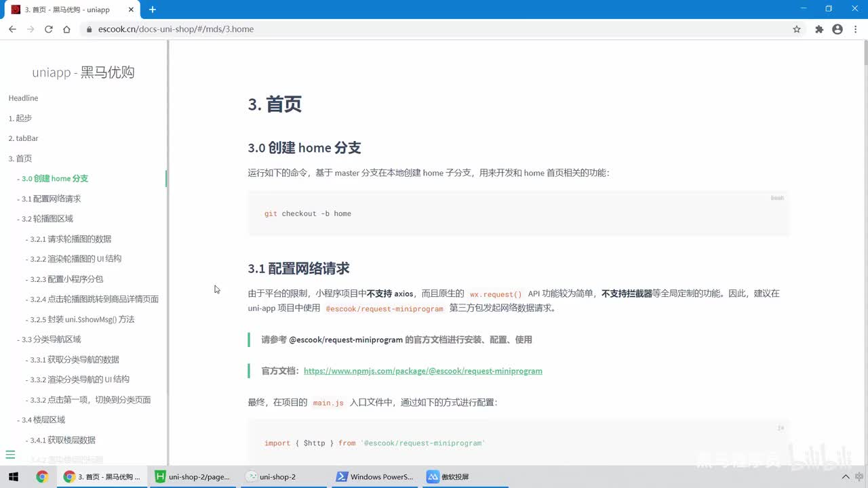Image resolution: width=868 pixels, height=488 pixels.
Task: Click the git checkout -b home code
Action: tap(308, 213)
